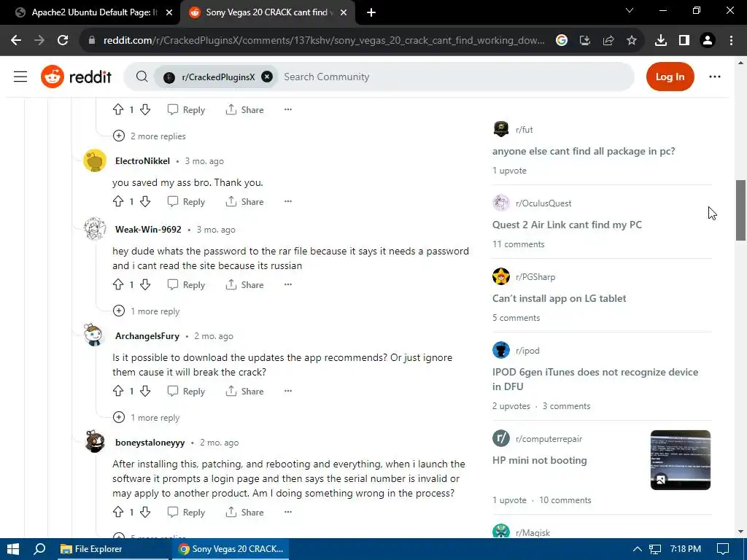The image size is (747, 560).
Task: Click the address bar URL
Action: [324, 41]
